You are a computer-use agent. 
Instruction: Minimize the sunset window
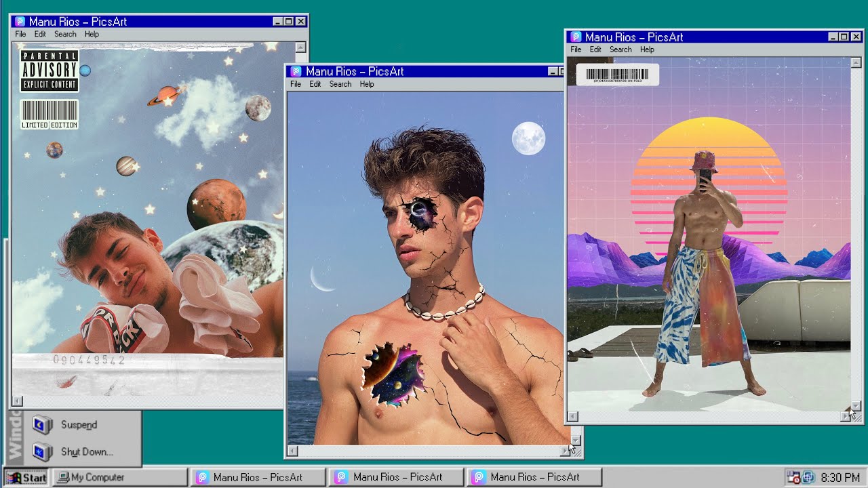click(833, 37)
